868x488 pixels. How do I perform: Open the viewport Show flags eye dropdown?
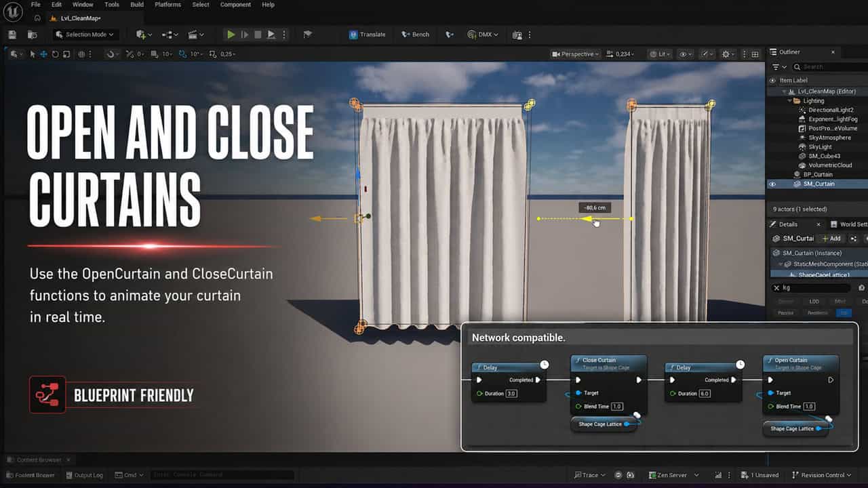(x=686, y=54)
